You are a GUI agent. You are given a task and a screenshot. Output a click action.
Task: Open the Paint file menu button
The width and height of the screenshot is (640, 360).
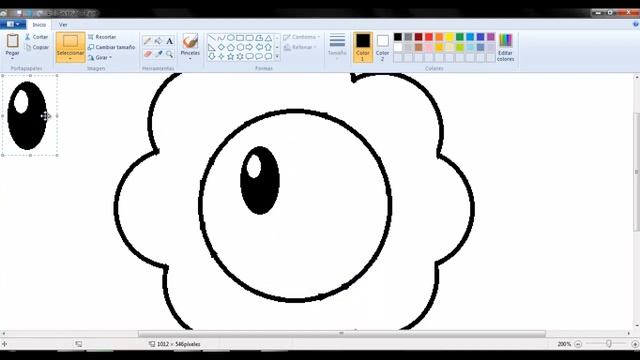(x=12, y=24)
